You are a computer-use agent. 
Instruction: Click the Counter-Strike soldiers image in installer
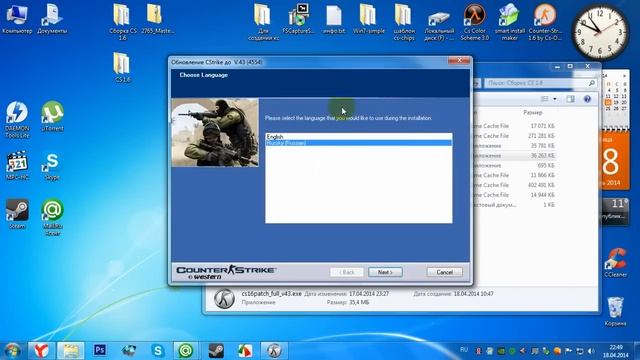pos(215,132)
